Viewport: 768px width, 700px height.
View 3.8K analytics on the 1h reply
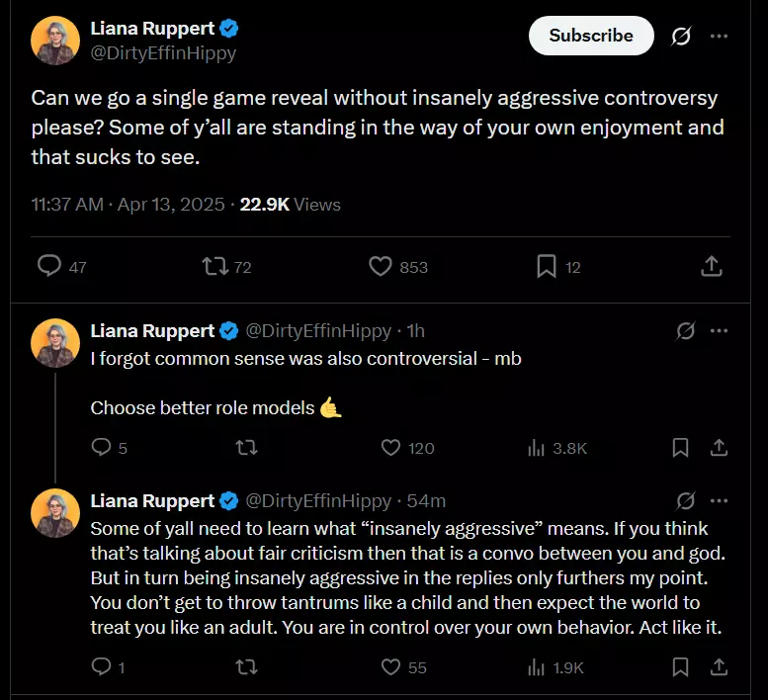coord(556,448)
